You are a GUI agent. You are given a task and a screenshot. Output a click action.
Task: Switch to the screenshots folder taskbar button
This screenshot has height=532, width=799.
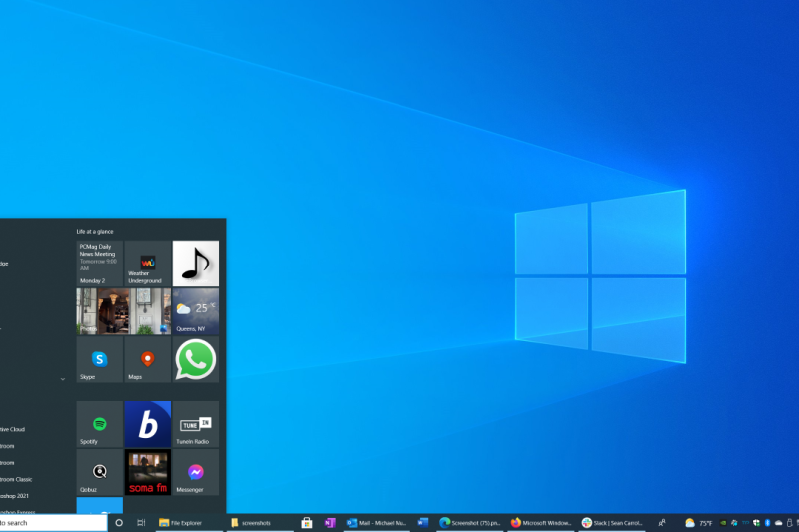(x=259, y=523)
